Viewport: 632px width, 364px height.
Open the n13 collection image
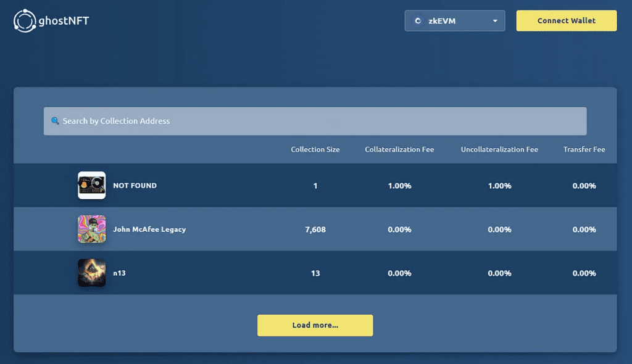click(91, 273)
